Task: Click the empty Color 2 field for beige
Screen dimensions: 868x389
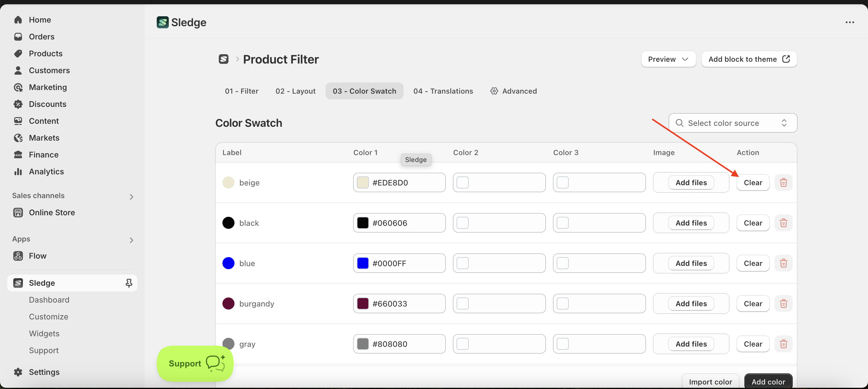Action: click(499, 182)
